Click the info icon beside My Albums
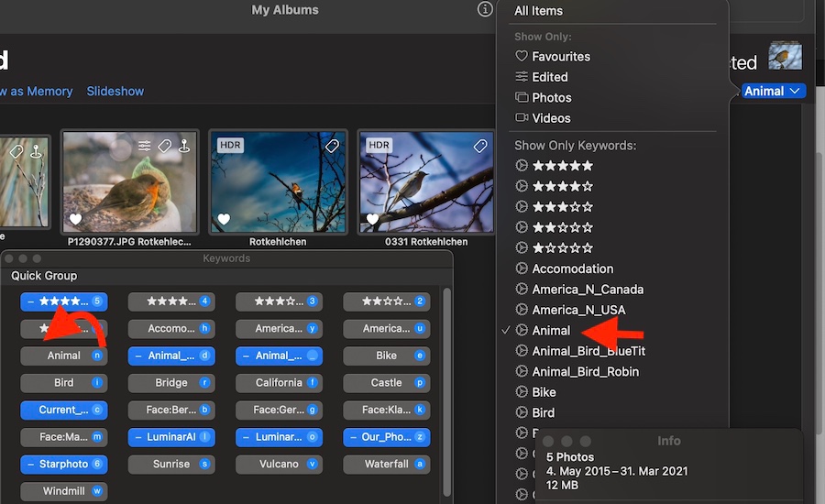Viewport: 825px width, 504px height. point(485,9)
